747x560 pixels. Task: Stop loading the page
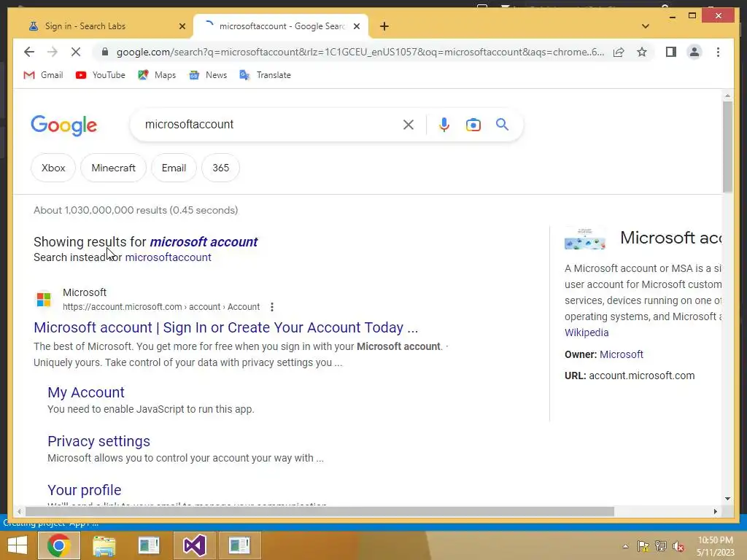[76, 52]
